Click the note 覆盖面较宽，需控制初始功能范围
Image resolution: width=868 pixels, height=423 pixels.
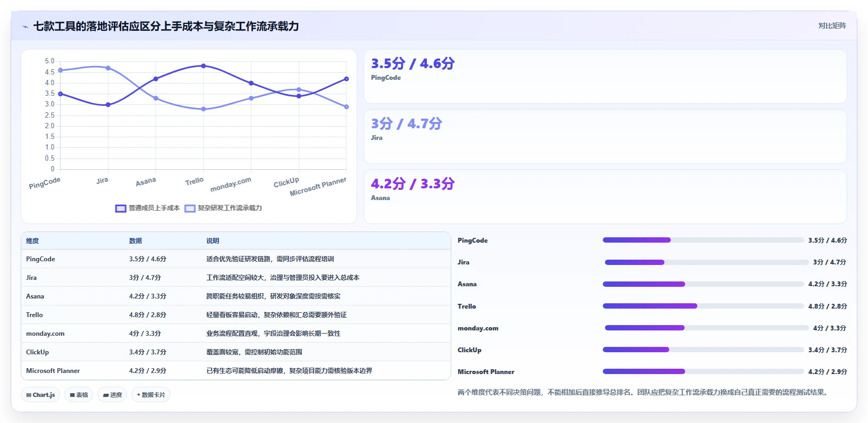click(254, 352)
